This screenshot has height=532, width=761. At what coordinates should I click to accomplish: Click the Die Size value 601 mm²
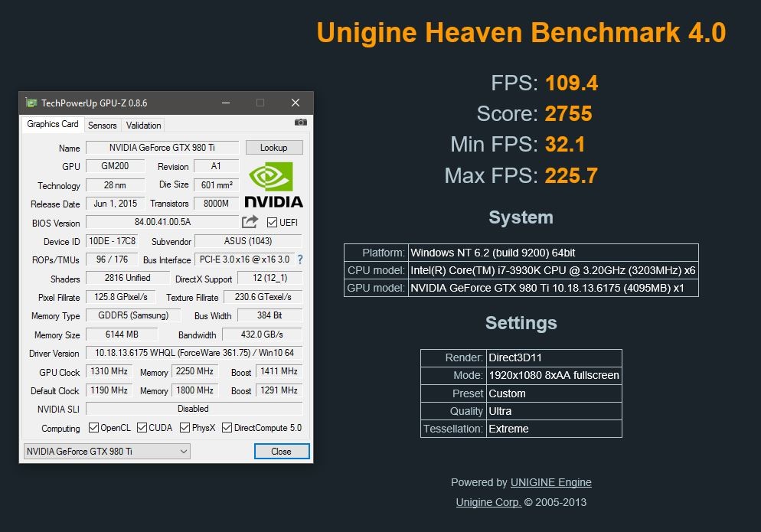pyautogui.click(x=217, y=185)
